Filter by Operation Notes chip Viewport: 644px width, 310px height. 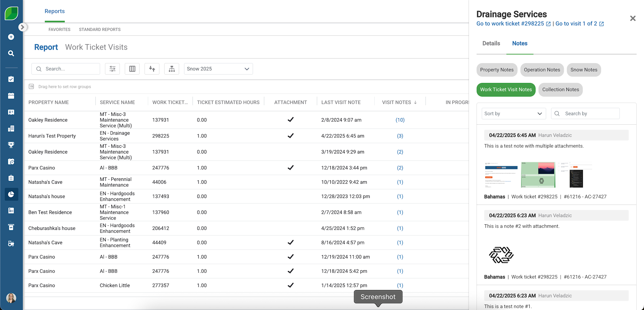542,70
